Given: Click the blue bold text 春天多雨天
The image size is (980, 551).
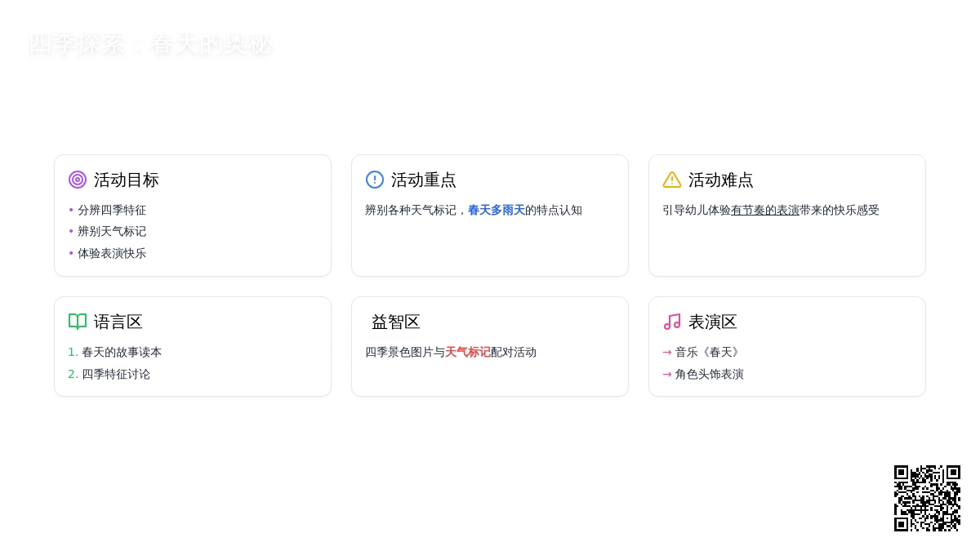Looking at the screenshot, I should point(497,211).
